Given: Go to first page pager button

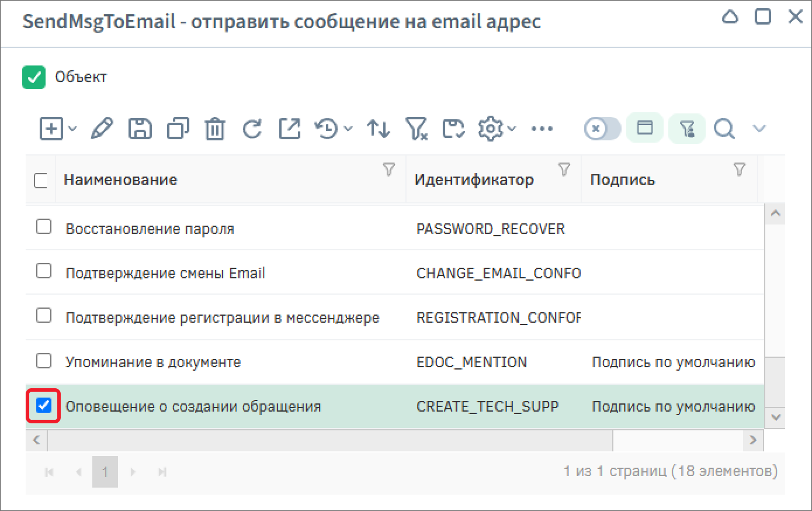Looking at the screenshot, I should coord(49,471).
